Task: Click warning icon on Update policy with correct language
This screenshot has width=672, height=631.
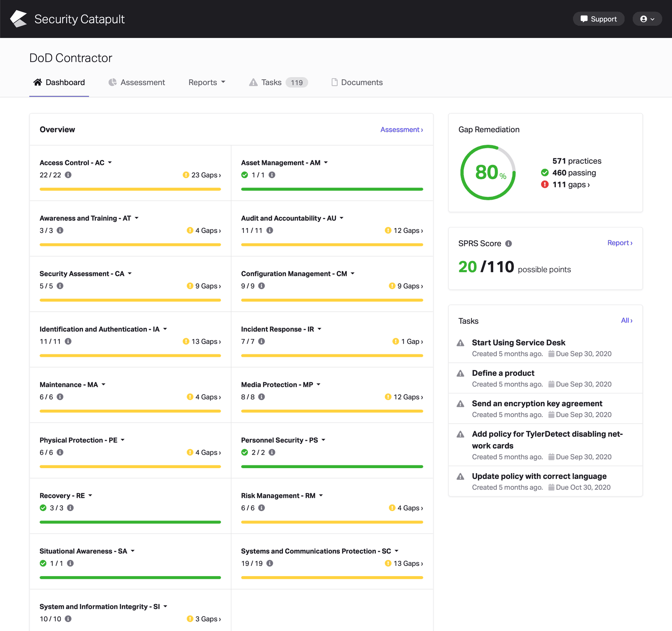Action: click(x=461, y=476)
